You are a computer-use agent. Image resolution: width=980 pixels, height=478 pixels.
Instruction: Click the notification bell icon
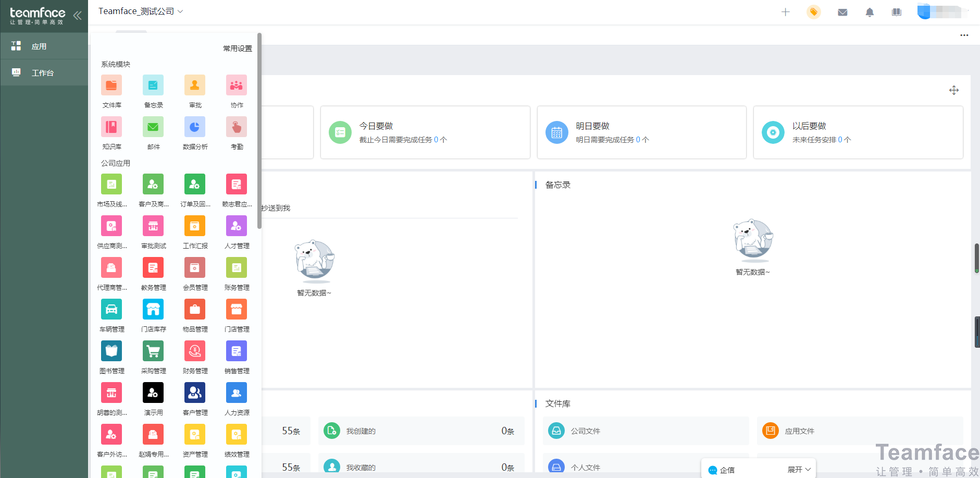click(x=870, y=12)
